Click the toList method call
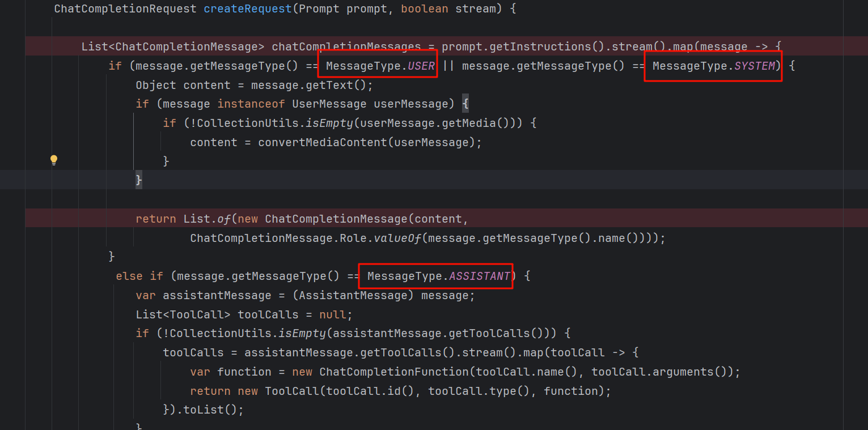Screen dimensions: 868x430 [x=204, y=410]
